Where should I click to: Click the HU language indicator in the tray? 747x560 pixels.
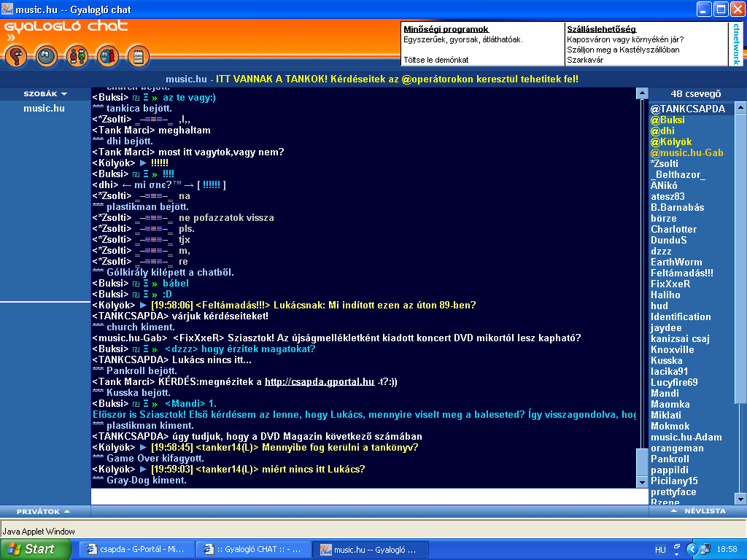tap(660, 550)
